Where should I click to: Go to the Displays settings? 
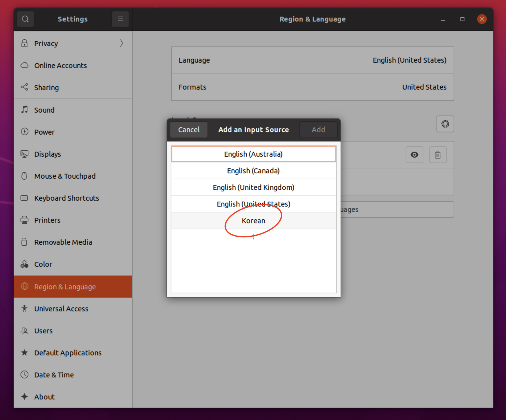point(47,154)
